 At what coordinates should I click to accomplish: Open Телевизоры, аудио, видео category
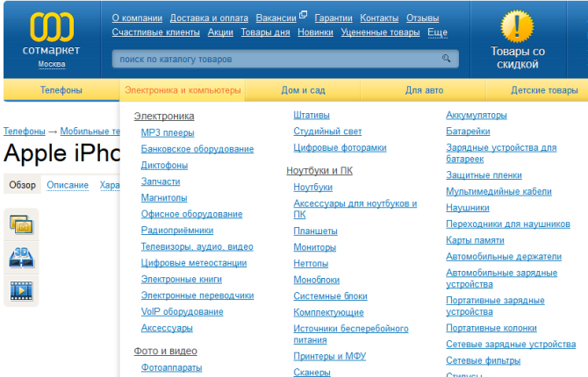click(197, 246)
